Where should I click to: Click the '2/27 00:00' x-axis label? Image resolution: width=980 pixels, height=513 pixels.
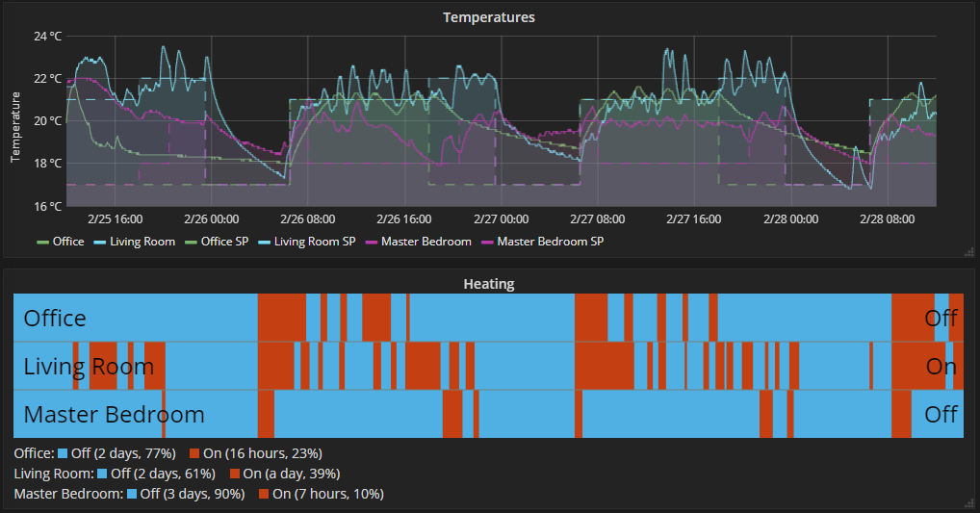tap(501, 219)
